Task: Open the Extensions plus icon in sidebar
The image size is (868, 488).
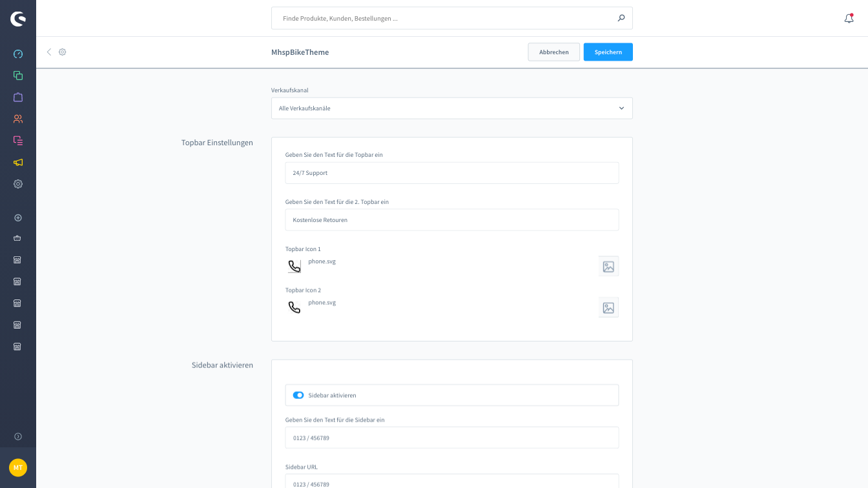Action: click(x=18, y=218)
